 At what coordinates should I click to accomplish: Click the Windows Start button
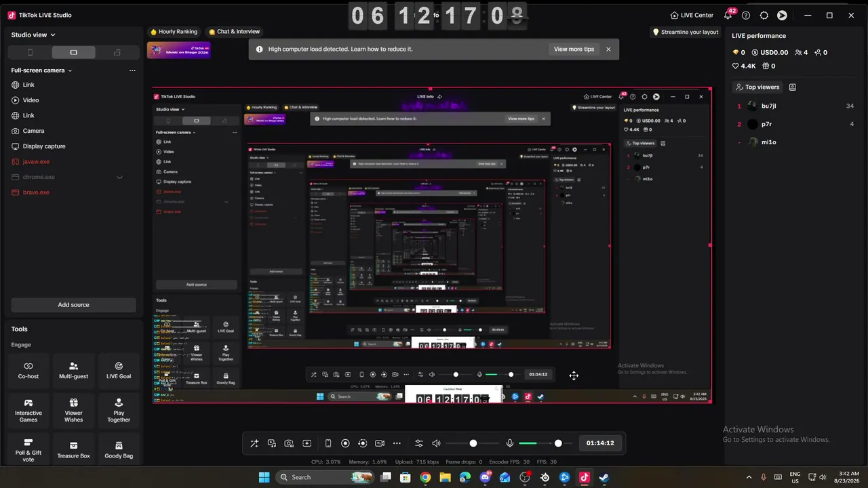(x=264, y=477)
